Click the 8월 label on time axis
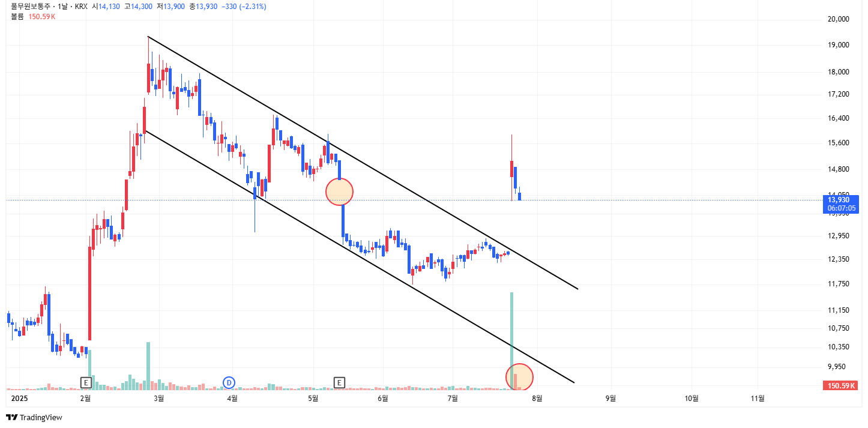The image size is (868, 428). point(538,397)
